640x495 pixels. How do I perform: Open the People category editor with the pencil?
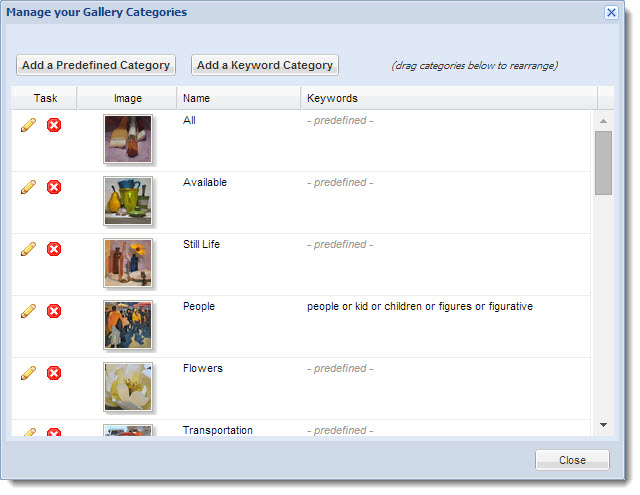point(28,311)
